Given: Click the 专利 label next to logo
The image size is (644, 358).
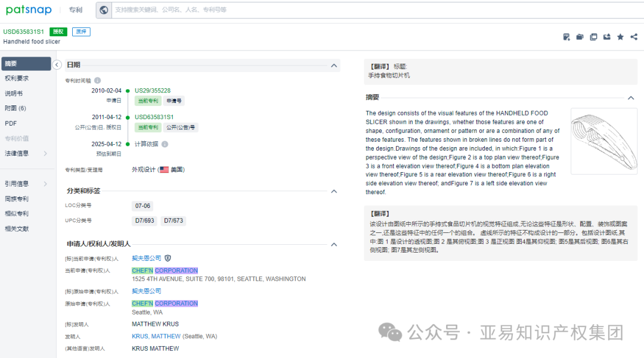Looking at the screenshot, I should click(x=75, y=10).
